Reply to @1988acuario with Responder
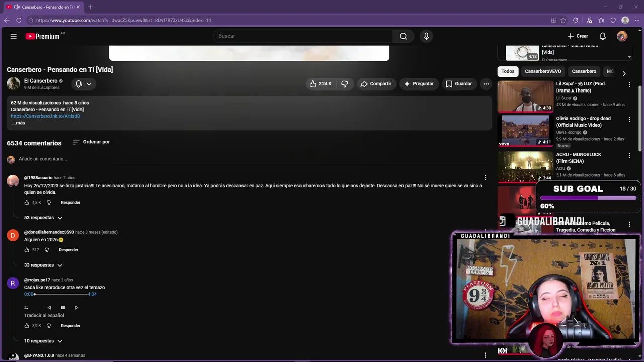644x362 pixels. [x=70, y=202]
